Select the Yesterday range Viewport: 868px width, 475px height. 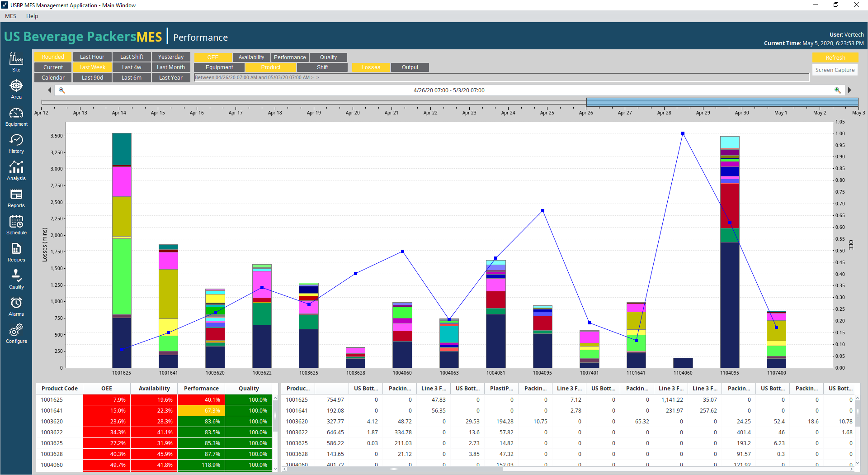tap(171, 57)
